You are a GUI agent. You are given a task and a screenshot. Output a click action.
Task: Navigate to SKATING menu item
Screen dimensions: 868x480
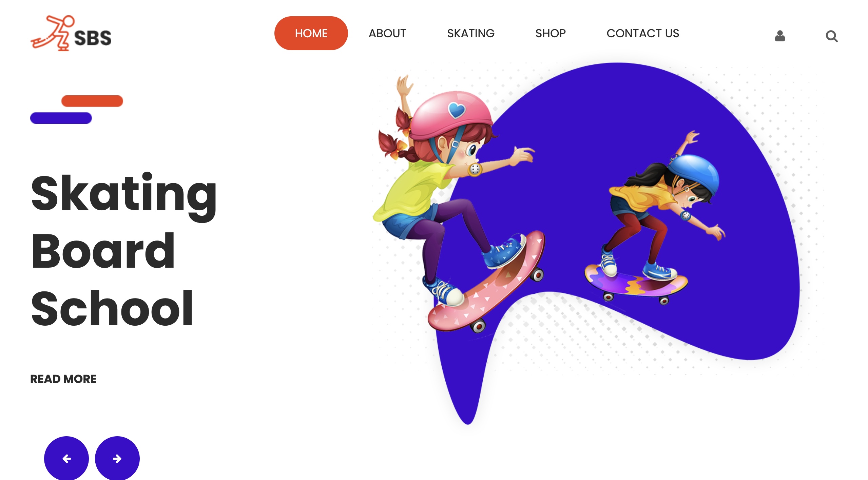[471, 33]
